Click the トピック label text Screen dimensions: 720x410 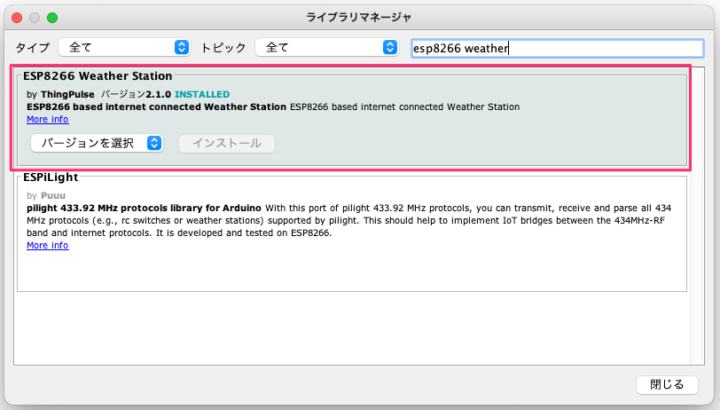click(224, 47)
